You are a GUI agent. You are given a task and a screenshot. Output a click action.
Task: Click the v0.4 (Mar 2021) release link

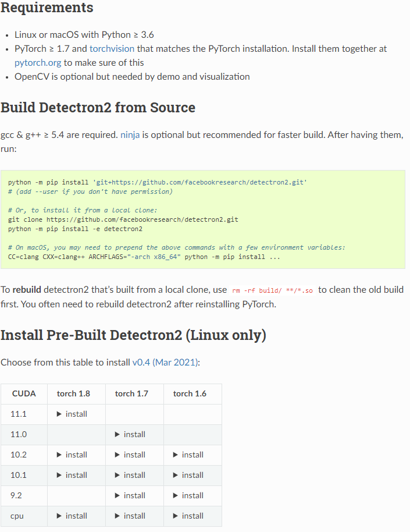pyautogui.click(x=166, y=362)
